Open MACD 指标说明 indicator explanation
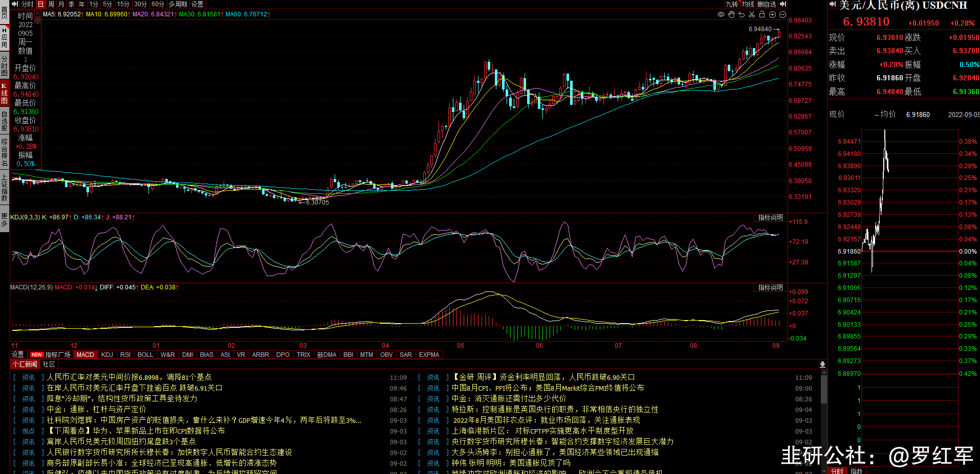Screen dimensions: 980x474 [770, 287]
